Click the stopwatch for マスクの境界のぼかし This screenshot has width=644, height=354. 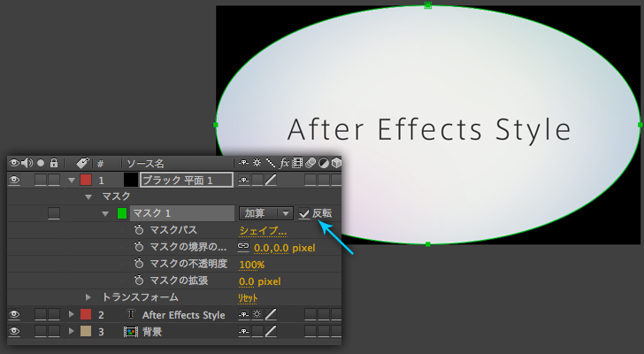click(x=139, y=247)
